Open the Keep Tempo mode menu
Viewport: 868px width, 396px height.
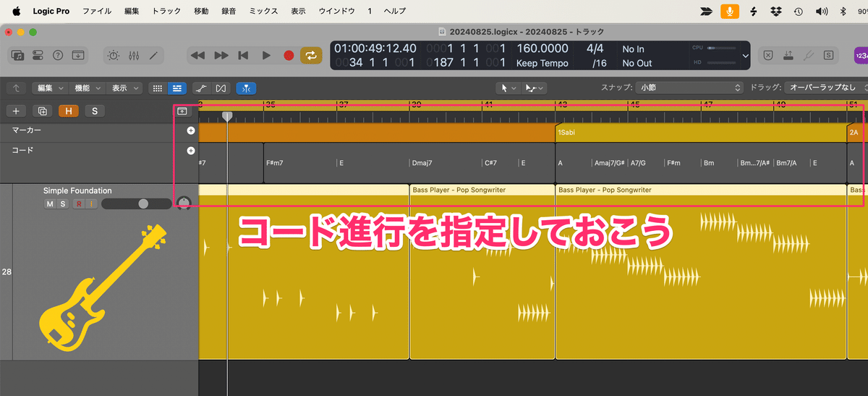point(542,63)
